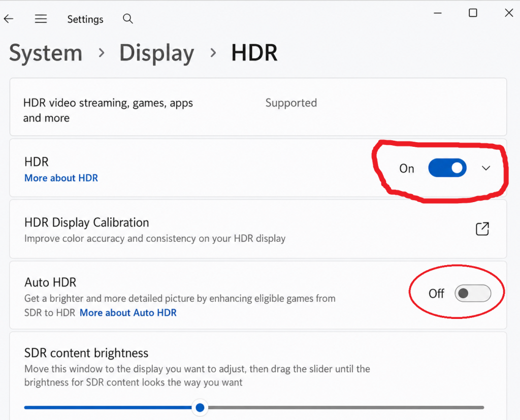Image resolution: width=520 pixels, height=420 pixels.
Task: Open the More about HDR link
Action: [x=61, y=178]
